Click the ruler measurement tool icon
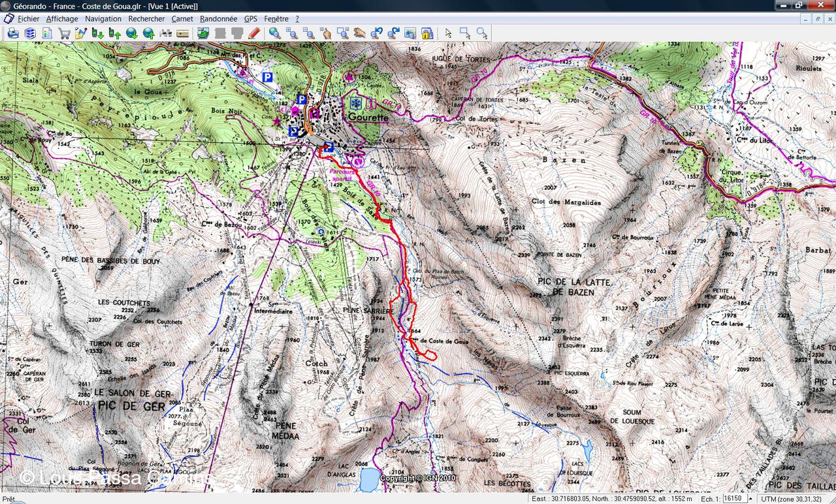This screenshot has height=504, width=836. [183, 33]
